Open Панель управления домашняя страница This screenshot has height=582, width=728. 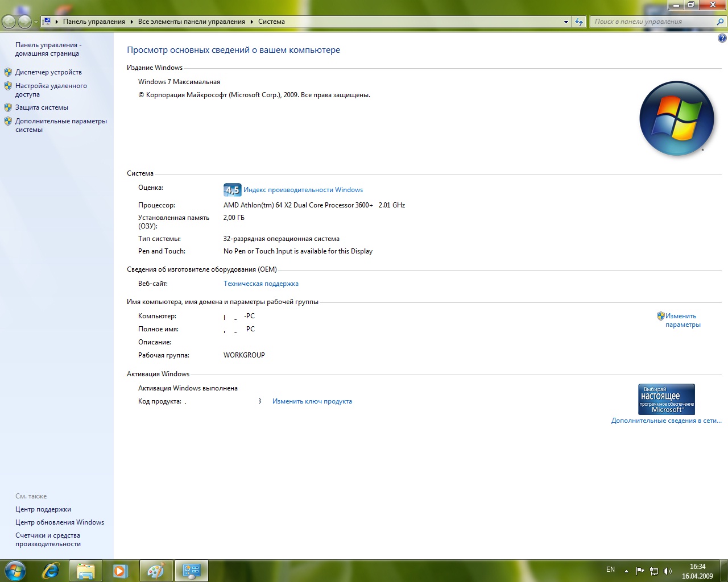[x=48, y=49]
